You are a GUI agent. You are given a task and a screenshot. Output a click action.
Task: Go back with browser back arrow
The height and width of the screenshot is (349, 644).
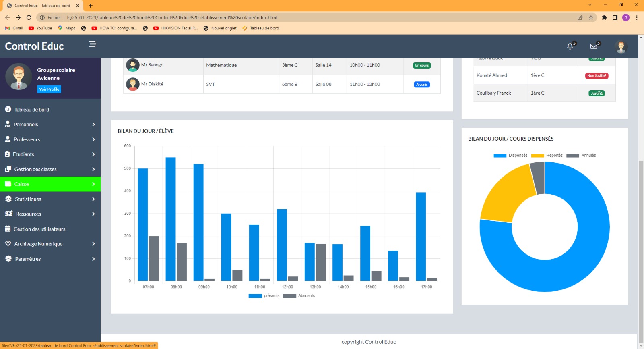point(7,17)
